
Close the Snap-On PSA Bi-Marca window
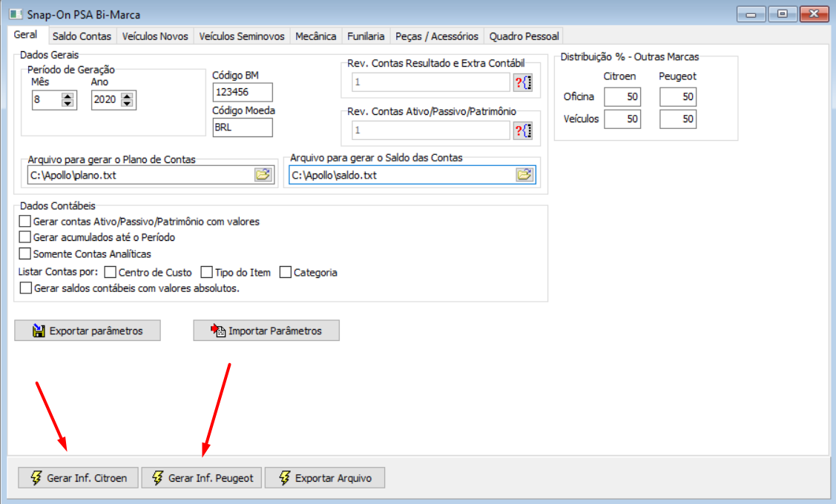(x=814, y=14)
